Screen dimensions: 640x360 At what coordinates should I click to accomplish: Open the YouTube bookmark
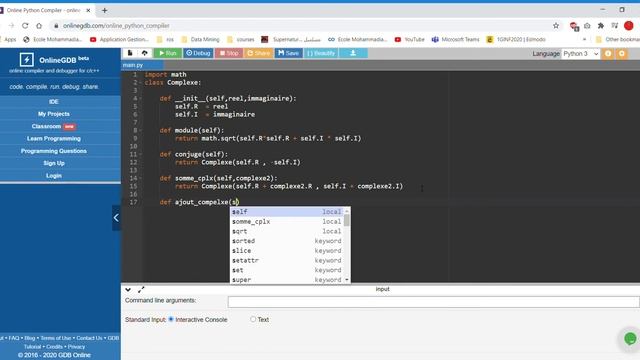409,40
